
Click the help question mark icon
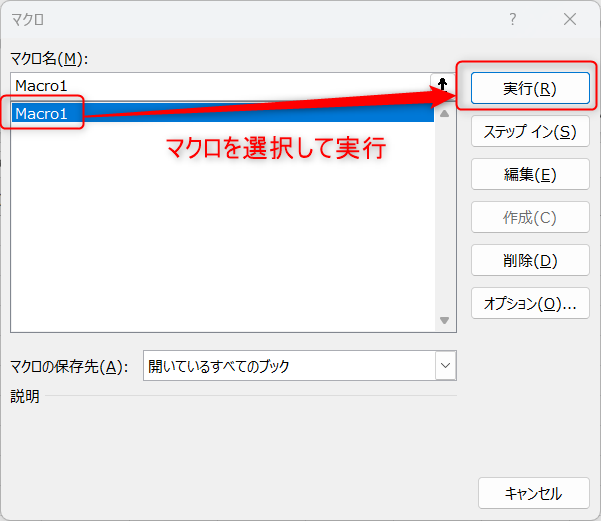513,19
